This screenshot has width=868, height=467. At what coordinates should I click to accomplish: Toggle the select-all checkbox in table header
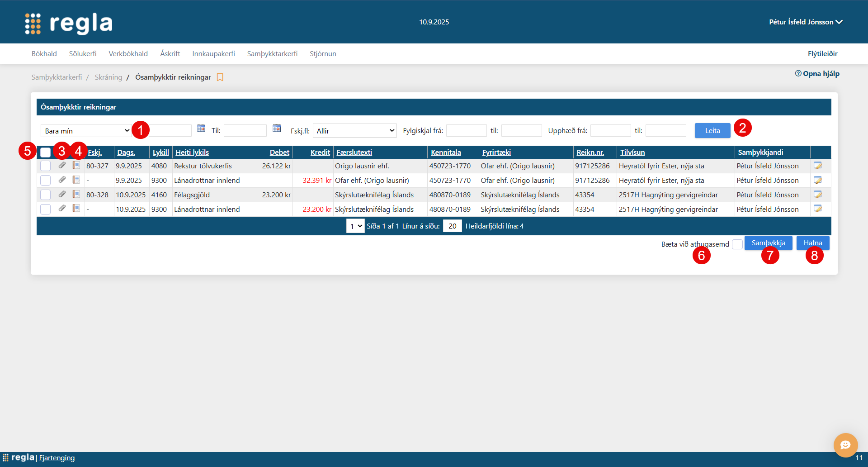[46, 152]
